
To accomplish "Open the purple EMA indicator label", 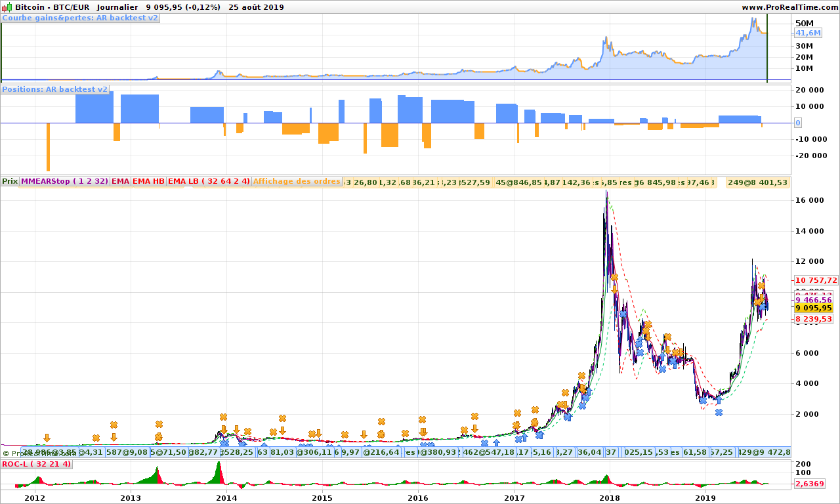I will [121, 181].
